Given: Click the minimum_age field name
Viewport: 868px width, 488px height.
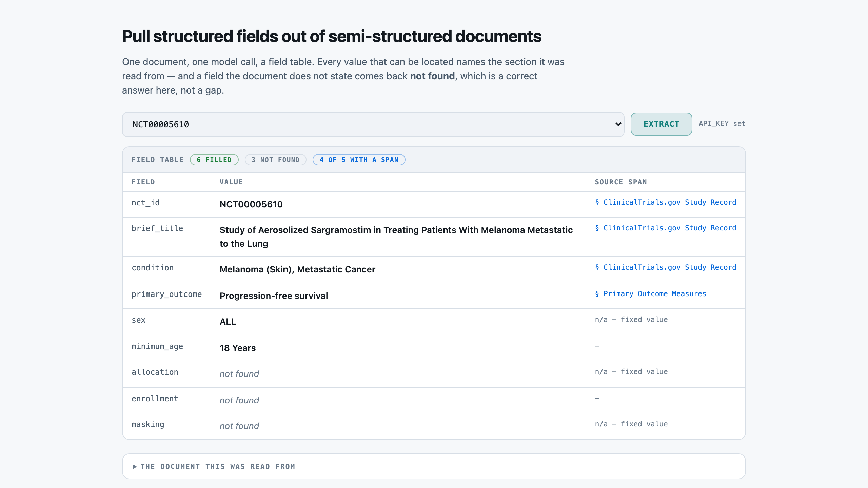Looking at the screenshot, I should click(157, 346).
